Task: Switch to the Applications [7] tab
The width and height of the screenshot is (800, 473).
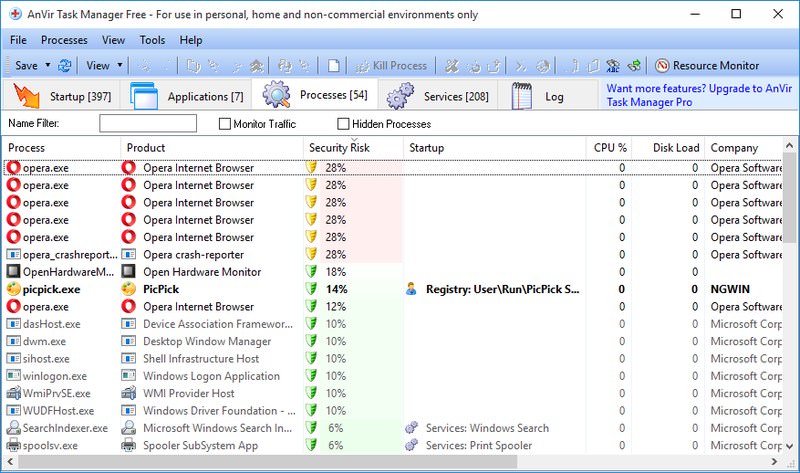Action: (x=187, y=95)
